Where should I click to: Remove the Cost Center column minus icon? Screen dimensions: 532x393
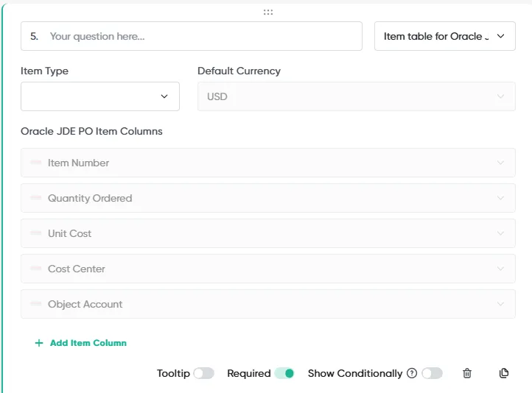click(35, 268)
